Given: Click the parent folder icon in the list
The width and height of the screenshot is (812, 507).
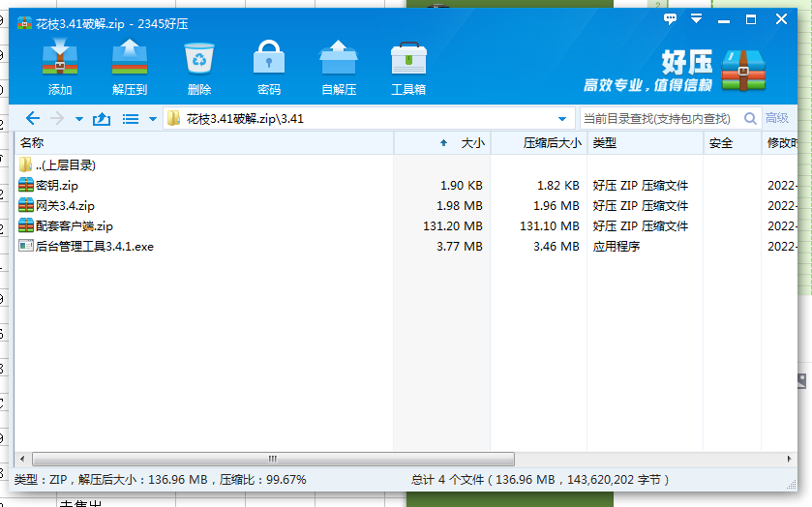Looking at the screenshot, I should click(x=25, y=164).
